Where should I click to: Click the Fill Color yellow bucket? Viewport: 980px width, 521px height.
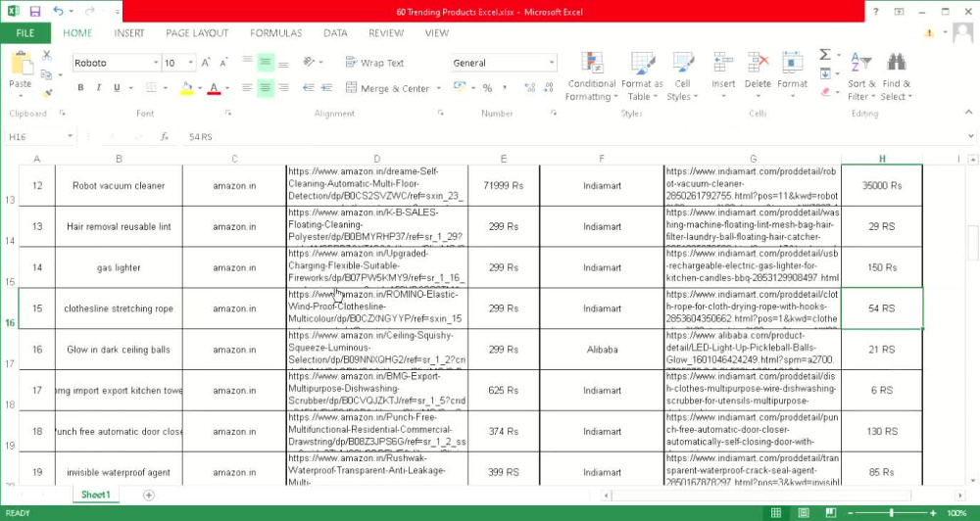click(186, 88)
